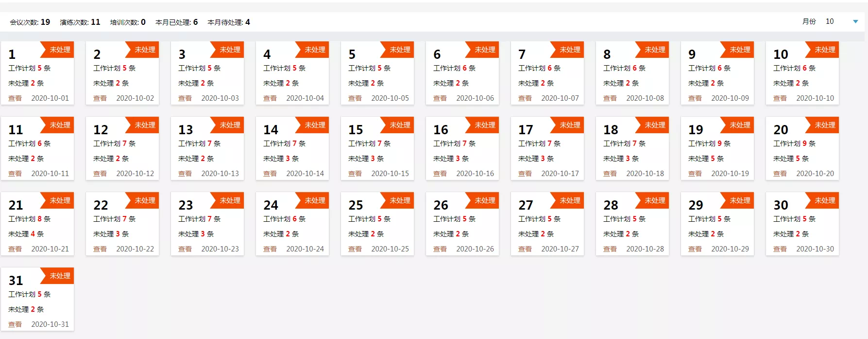Click the month field showing 10
The width and height of the screenshot is (868, 339).
(x=830, y=21)
